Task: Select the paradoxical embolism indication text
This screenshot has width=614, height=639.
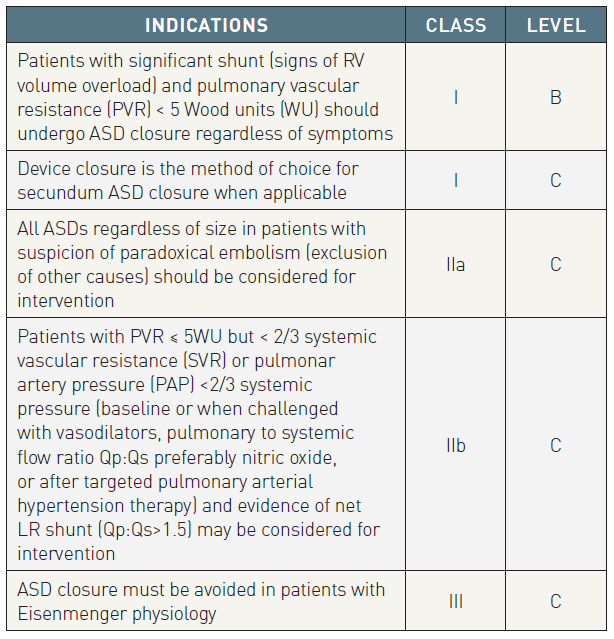Action: click(202, 264)
